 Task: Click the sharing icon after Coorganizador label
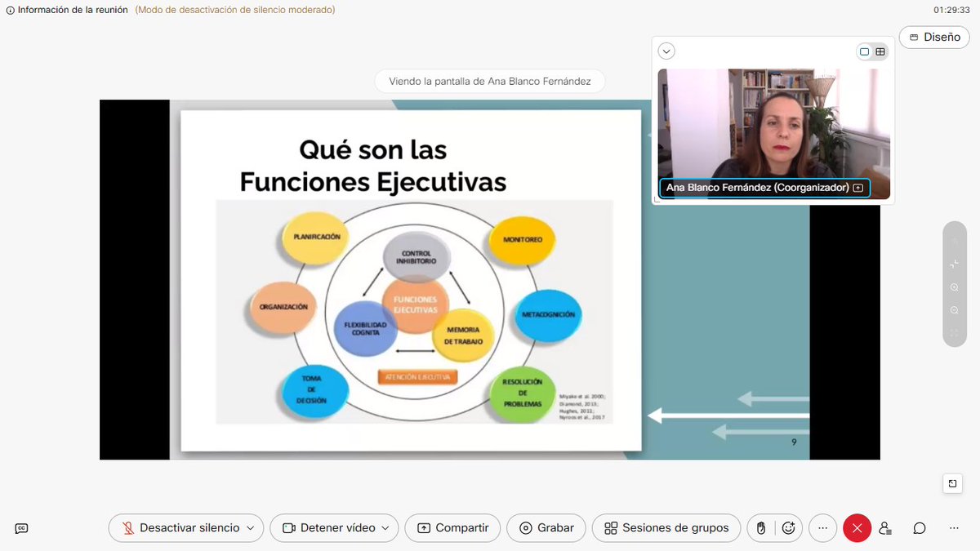[858, 188]
